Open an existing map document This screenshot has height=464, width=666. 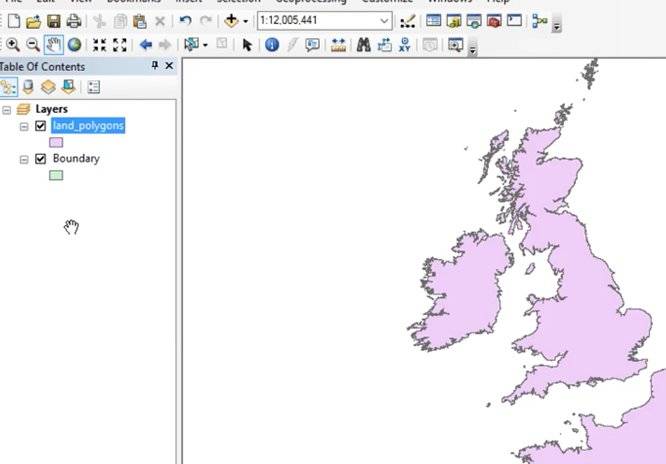(x=34, y=21)
